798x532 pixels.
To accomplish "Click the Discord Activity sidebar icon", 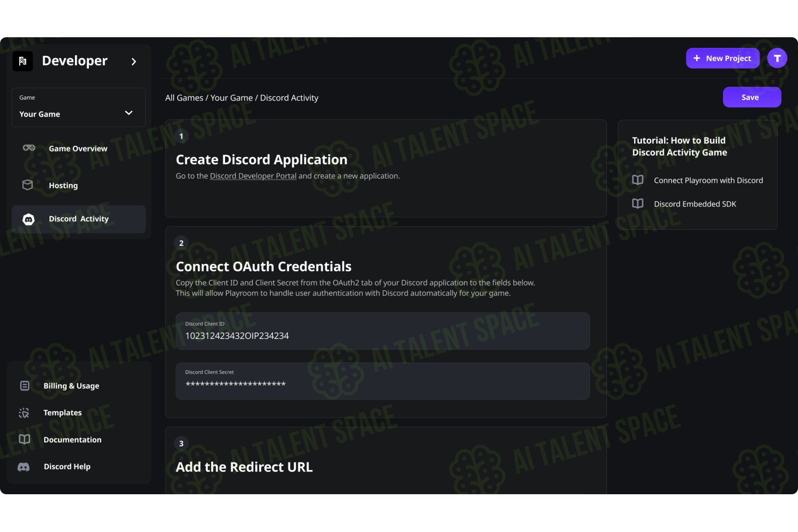I will (x=29, y=219).
